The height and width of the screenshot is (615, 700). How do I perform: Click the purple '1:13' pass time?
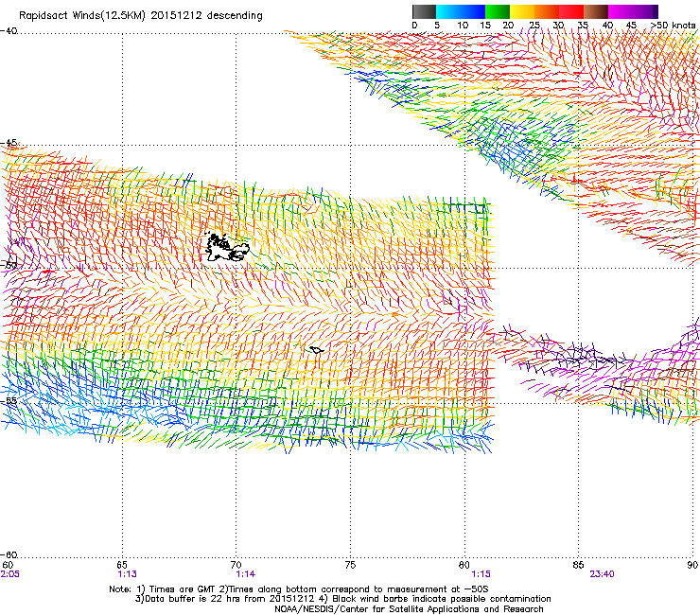click(x=128, y=574)
